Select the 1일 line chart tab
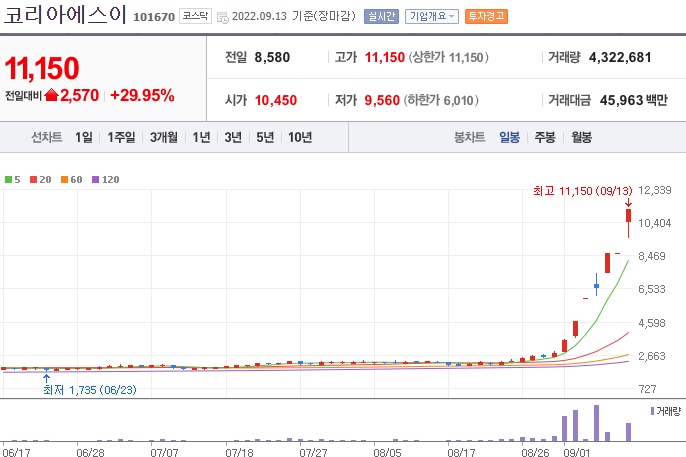 84,137
